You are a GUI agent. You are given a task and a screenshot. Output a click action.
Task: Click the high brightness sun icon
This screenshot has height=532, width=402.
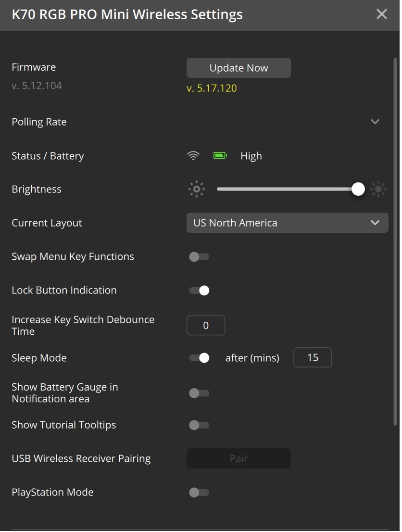tap(378, 190)
